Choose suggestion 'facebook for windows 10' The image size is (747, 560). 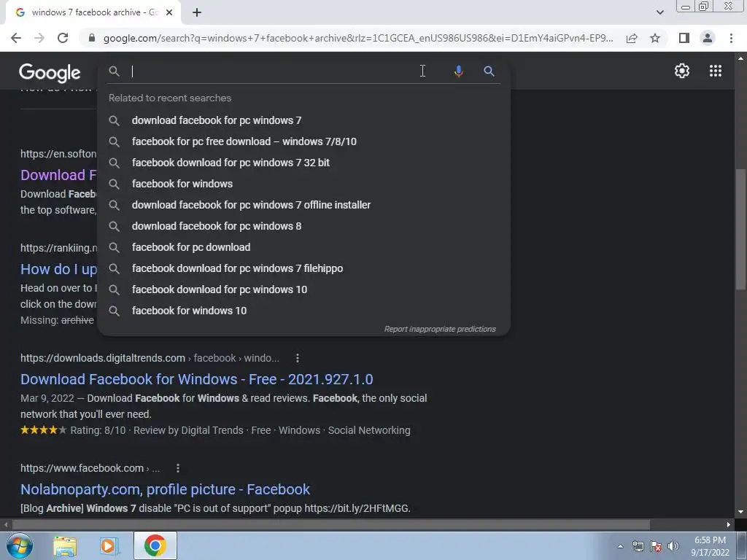303,311
